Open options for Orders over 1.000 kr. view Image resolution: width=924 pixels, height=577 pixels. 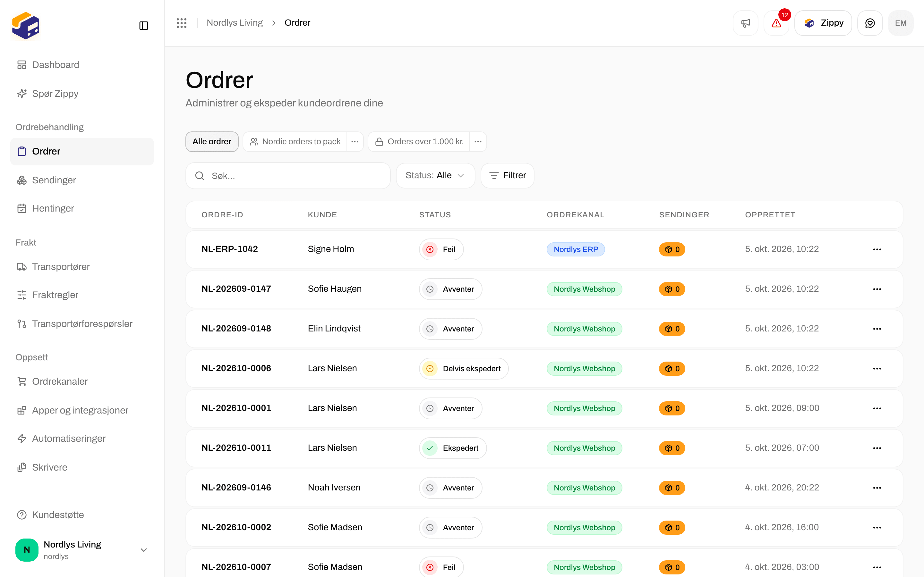pos(478,142)
